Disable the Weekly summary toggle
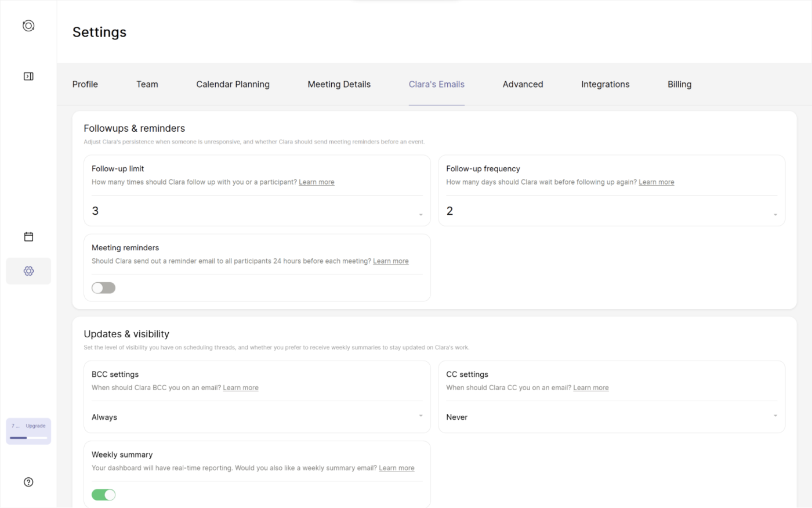 pyautogui.click(x=104, y=495)
